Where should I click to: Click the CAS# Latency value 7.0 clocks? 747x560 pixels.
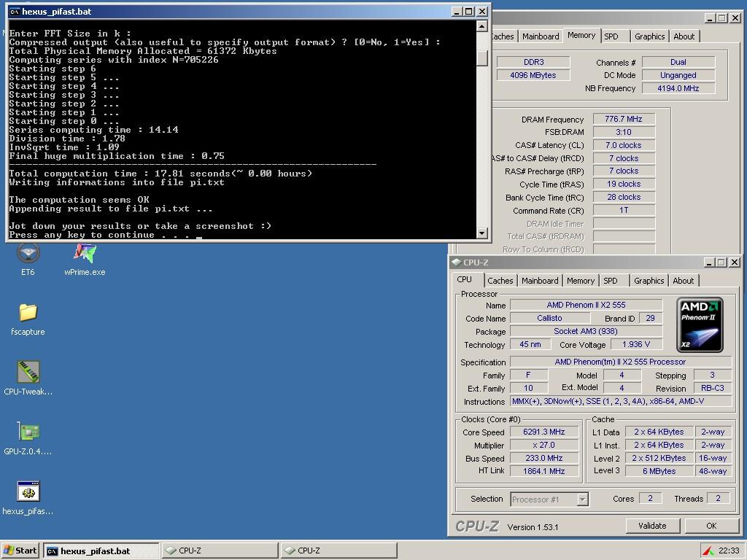(624, 145)
